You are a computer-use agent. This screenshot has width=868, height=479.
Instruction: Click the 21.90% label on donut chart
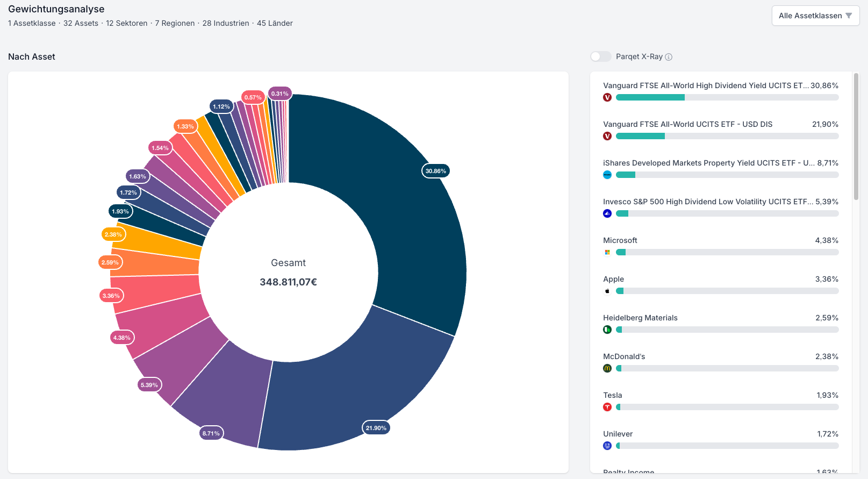(x=376, y=428)
